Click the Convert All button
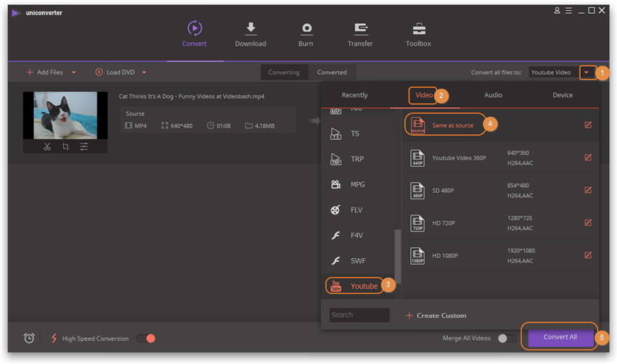The height and width of the screenshot is (364, 617). point(560,337)
